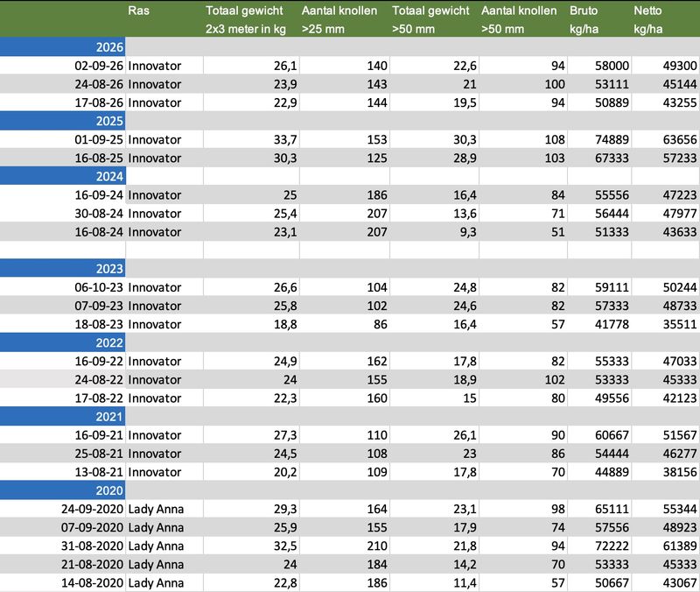
Task: Click the Bruto value 58000
Action: 612,66
